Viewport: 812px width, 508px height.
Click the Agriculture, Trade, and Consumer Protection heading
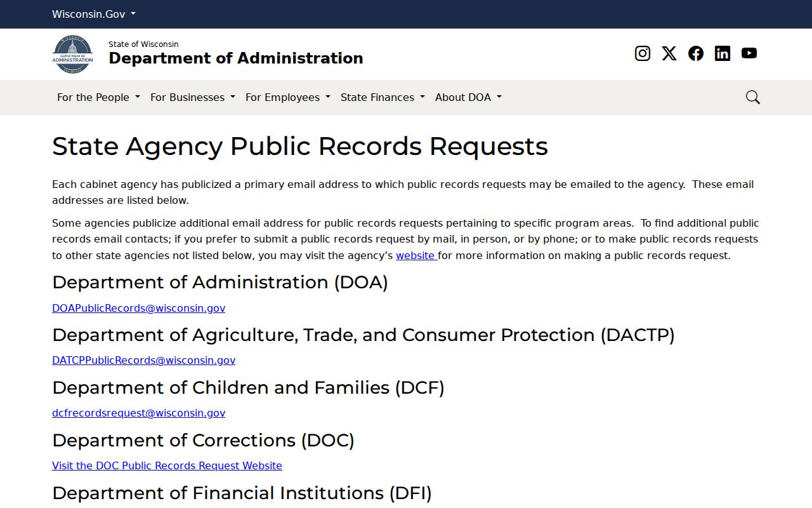point(363,335)
